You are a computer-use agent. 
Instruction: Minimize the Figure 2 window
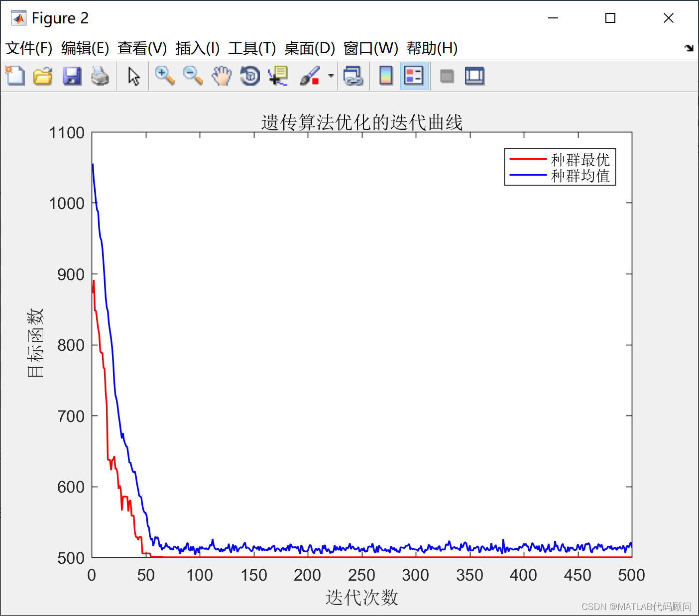point(553,18)
